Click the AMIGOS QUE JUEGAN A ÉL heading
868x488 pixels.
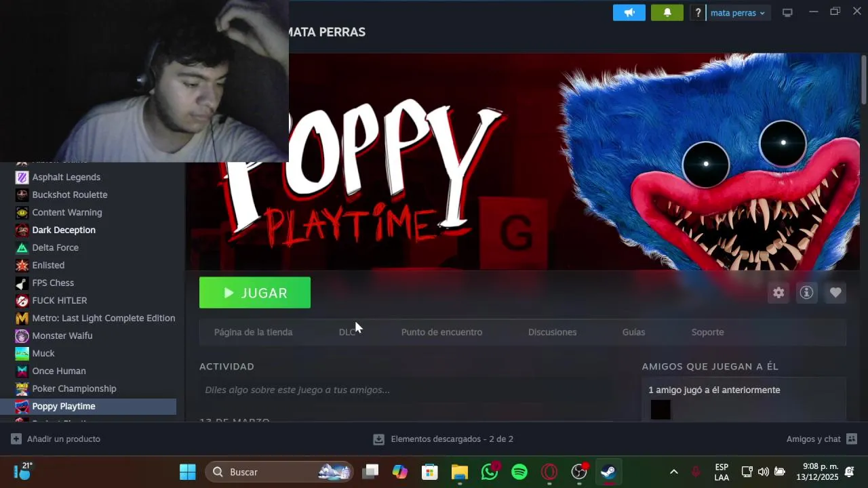point(710,367)
